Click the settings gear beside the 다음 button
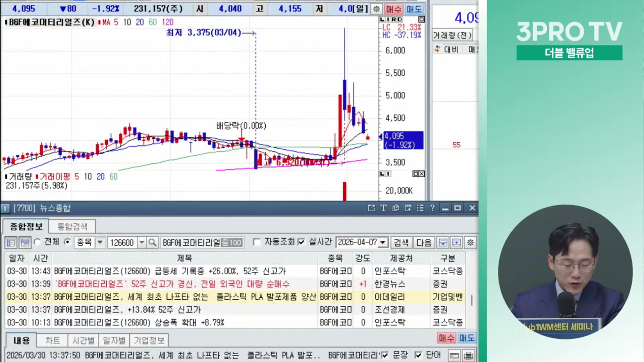 click(470, 242)
